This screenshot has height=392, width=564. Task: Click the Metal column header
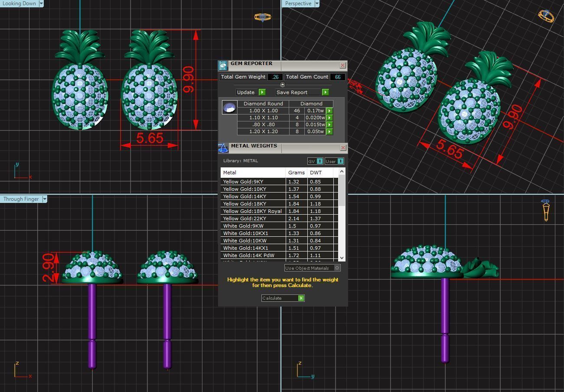click(x=253, y=173)
